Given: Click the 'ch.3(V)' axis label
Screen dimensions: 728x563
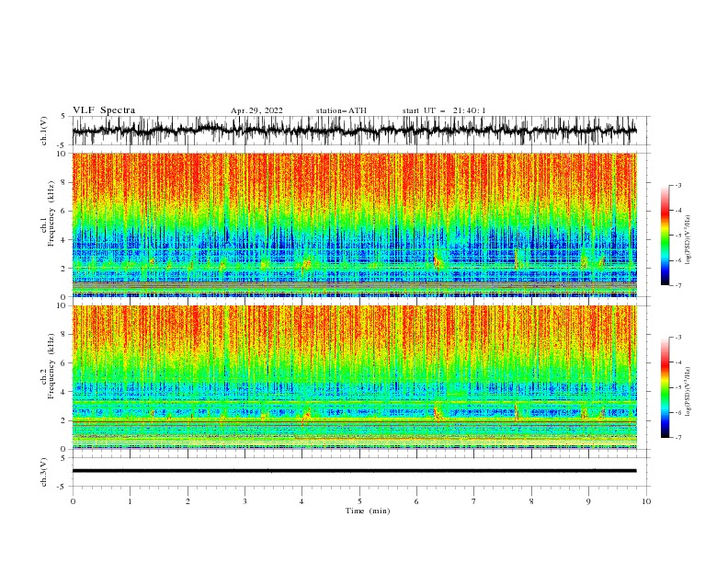Looking at the screenshot, I should (44, 472).
